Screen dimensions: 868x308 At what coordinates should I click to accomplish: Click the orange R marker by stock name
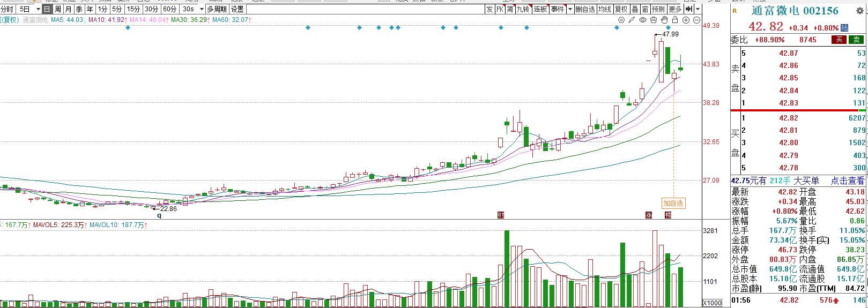pos(735,11)
